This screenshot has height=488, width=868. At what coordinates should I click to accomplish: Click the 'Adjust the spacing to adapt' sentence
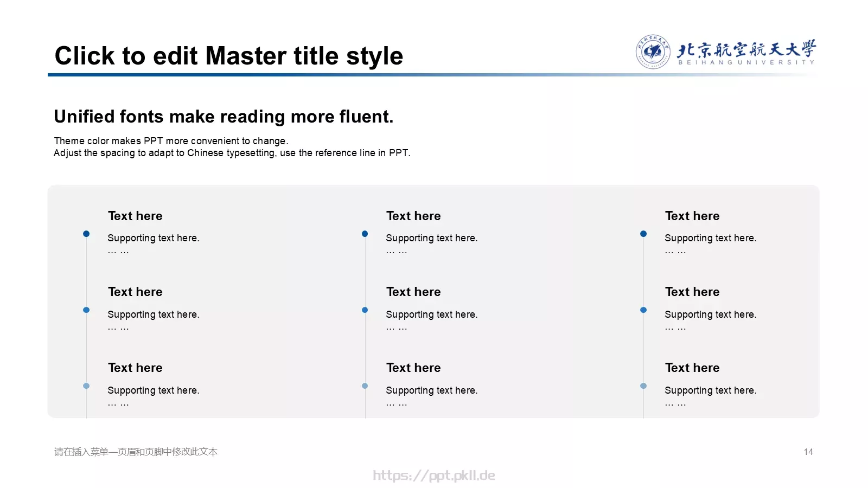[x=232, y=153]
